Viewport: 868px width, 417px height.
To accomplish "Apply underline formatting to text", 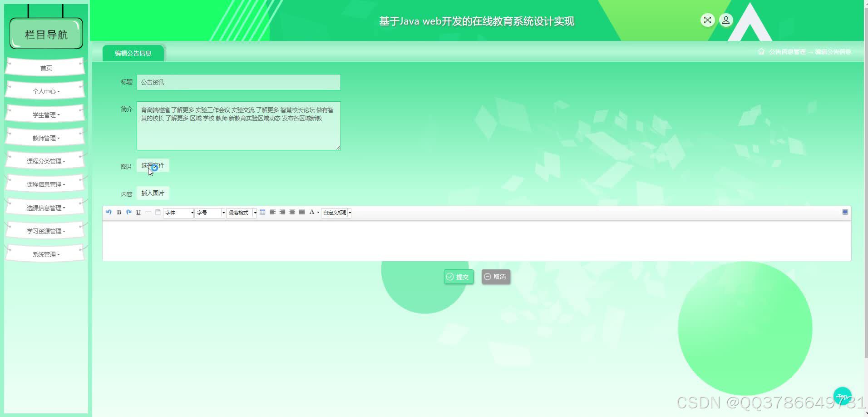I will (138, 212).
